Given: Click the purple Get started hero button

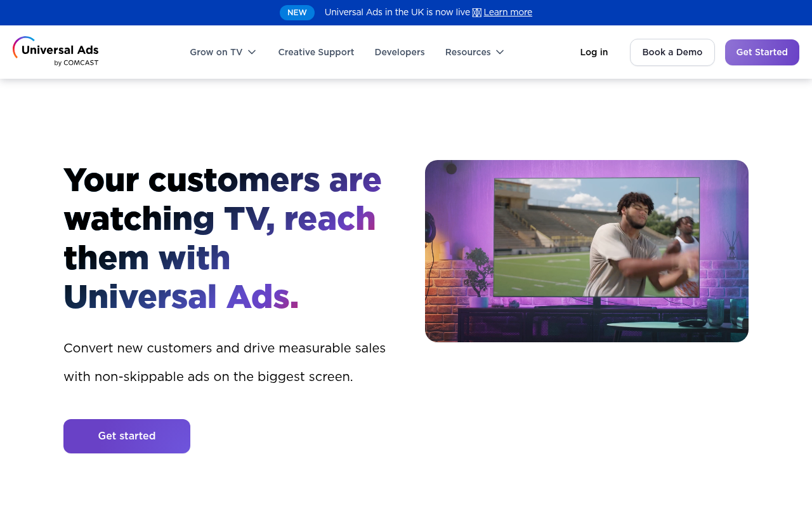Looking at the screenshot, I should [x=127, y=436].
